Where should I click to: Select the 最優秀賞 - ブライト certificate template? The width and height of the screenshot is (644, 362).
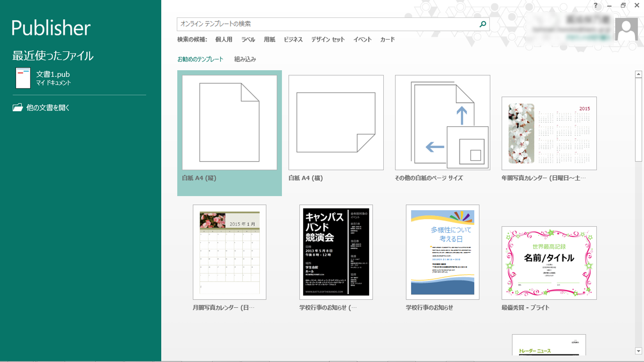pos(549,263)
